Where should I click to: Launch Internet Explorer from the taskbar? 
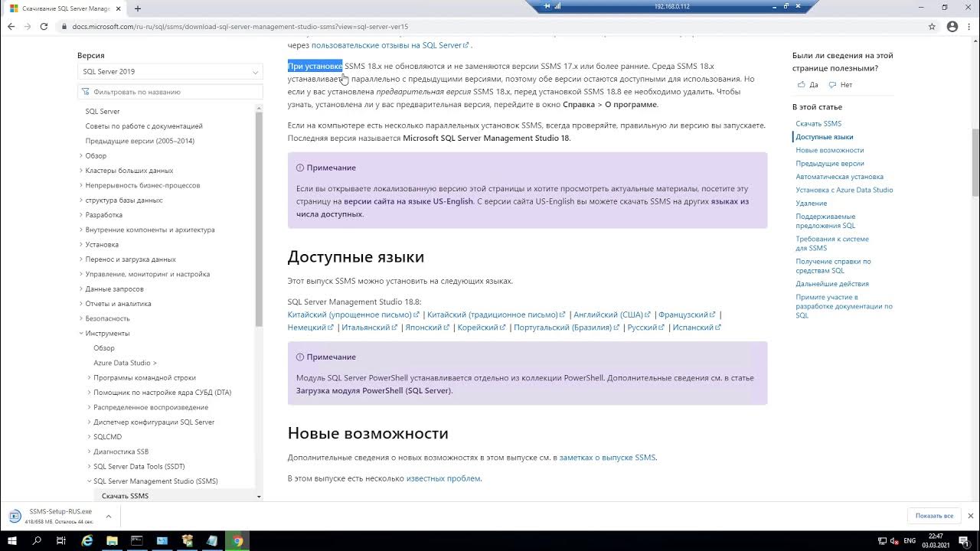coord(87,540)
